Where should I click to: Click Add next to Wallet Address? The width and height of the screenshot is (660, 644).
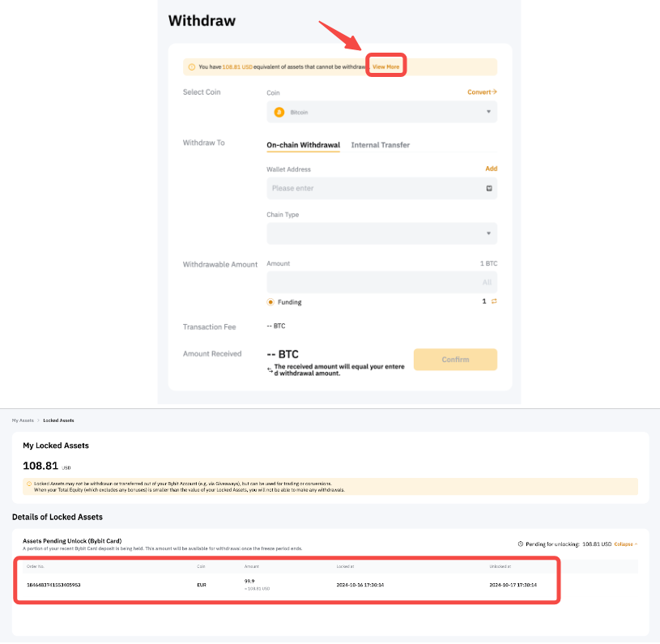(491, 168)
